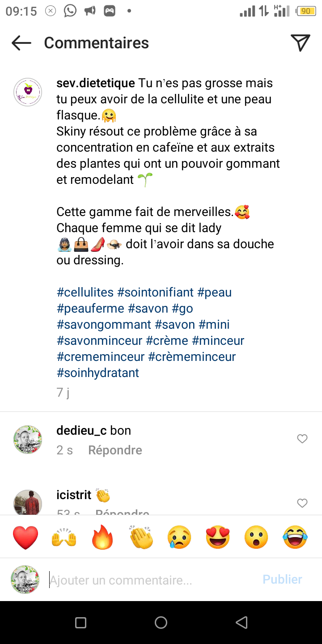Insert the fire emoji reaction
Viewport: 322px width, 644px height.
coord(102,537)
